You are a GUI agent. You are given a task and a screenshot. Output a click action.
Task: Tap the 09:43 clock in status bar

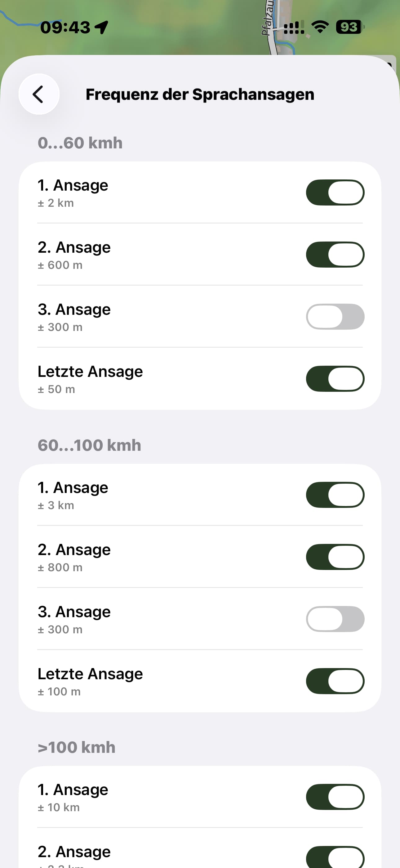(x=65, y=27)
